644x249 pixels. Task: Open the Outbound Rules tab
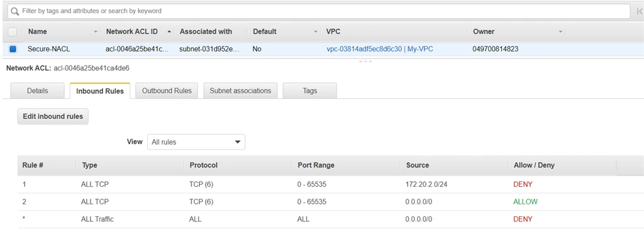pyautogui.click(x=167, y=91)
